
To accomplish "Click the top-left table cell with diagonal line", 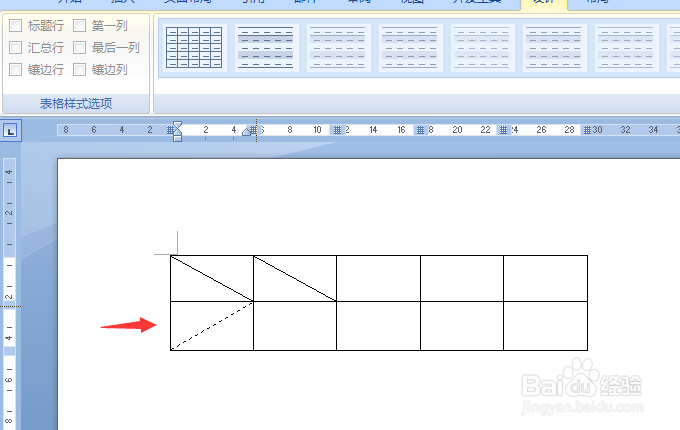I will point(212,278).
